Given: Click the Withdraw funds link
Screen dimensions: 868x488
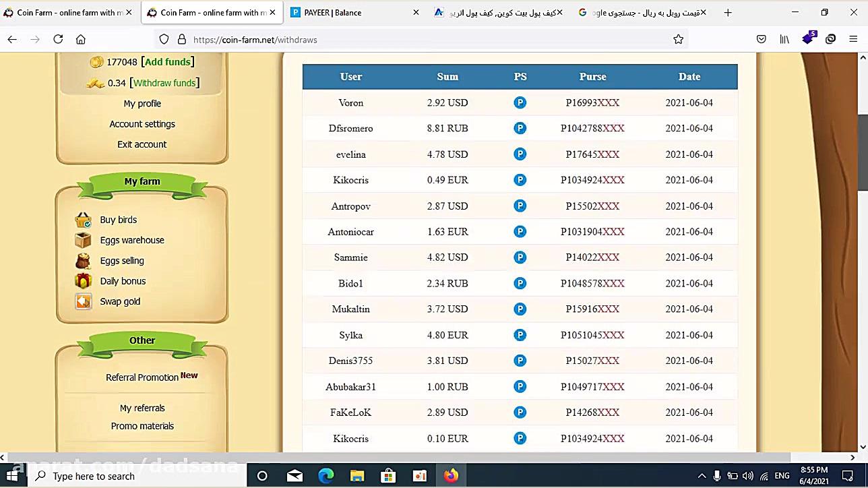Looking at the screenshot, I should click(x=164, y=83).
